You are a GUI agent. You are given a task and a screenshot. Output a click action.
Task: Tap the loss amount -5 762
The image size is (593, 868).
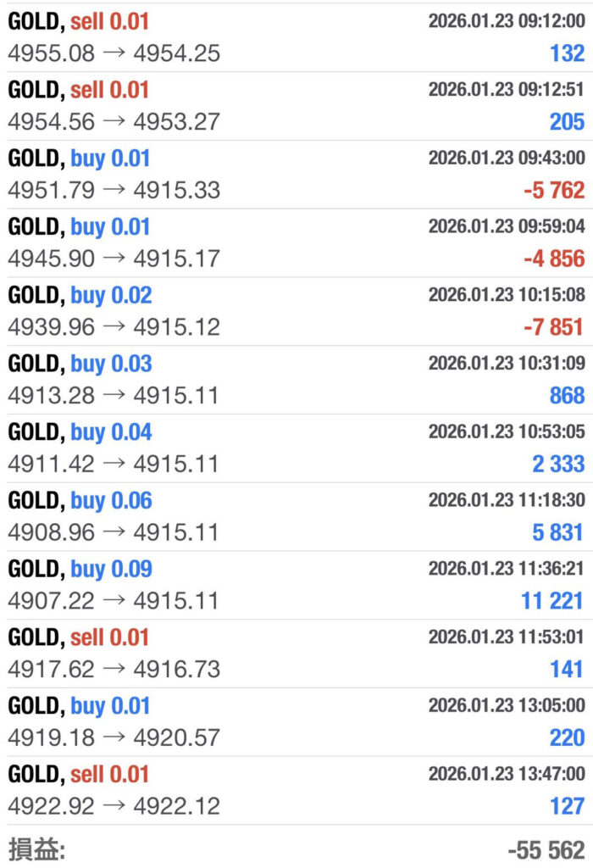554,190
